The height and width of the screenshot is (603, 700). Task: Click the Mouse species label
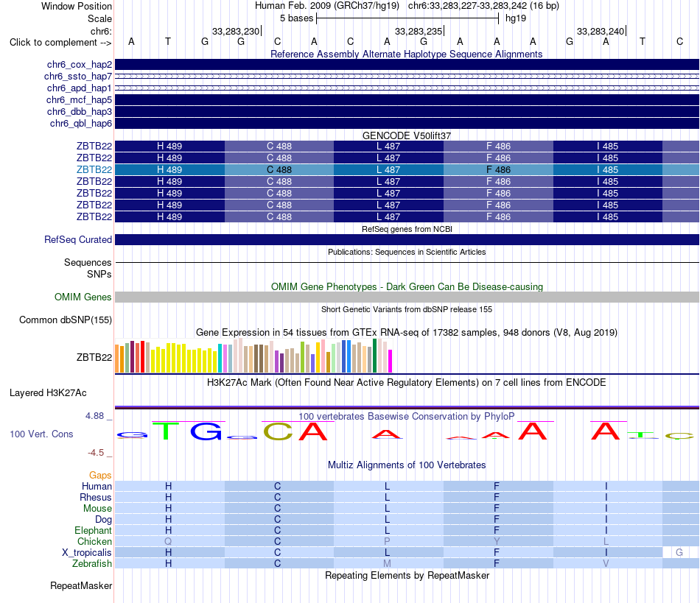point(97,509)
